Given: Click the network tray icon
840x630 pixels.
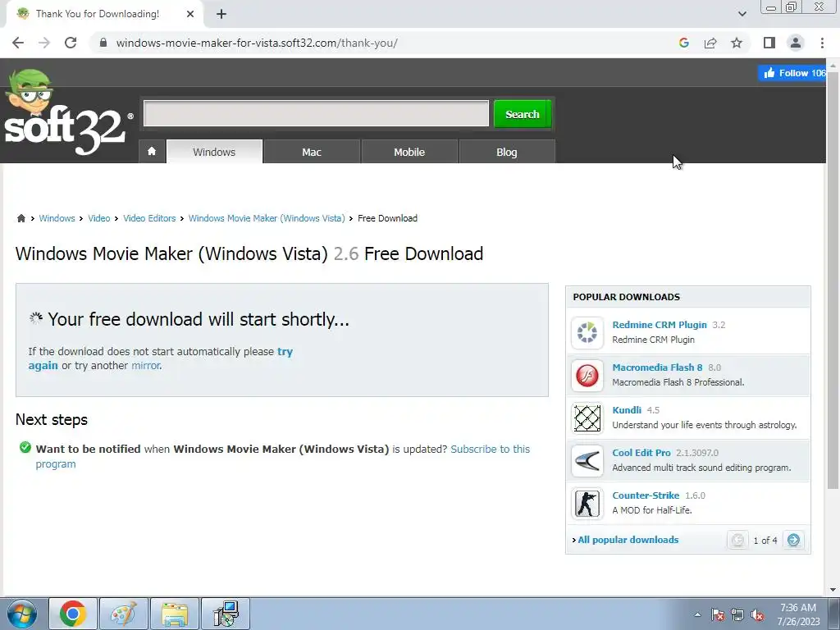Looking at the screenshot, I should [737, 615].
